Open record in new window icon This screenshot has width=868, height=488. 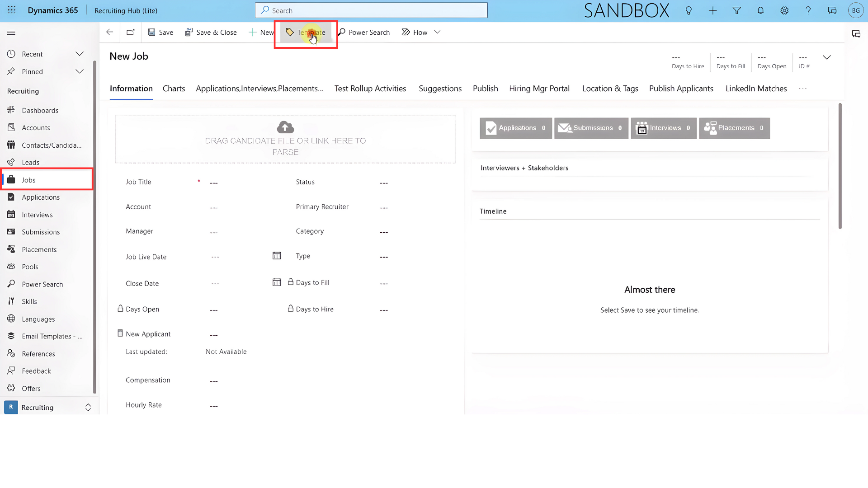131,32
